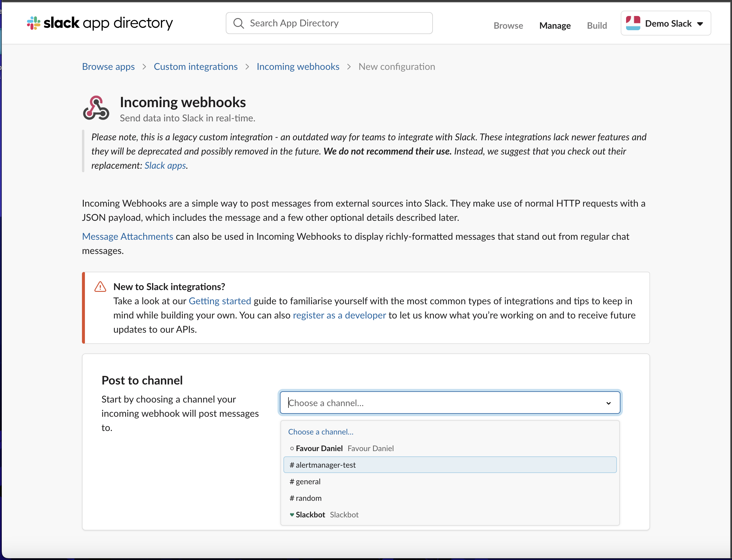Select Slackbot from the channel list
This screenshot has width=732, height=560.
coord(450,515)
